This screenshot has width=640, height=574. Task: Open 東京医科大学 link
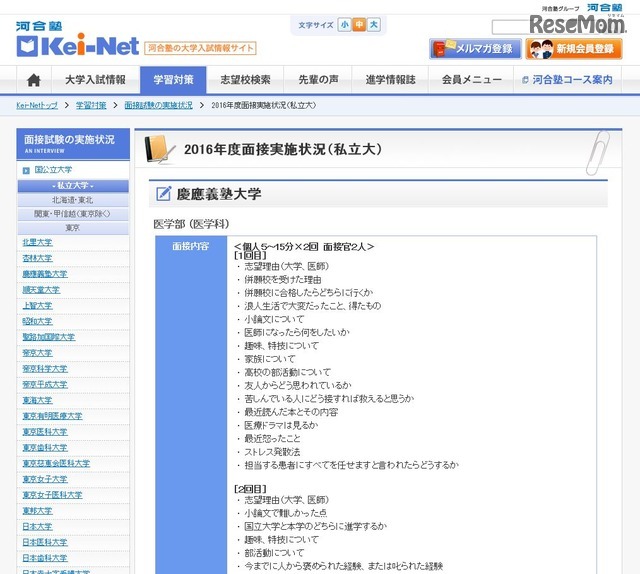coord(44,432)
